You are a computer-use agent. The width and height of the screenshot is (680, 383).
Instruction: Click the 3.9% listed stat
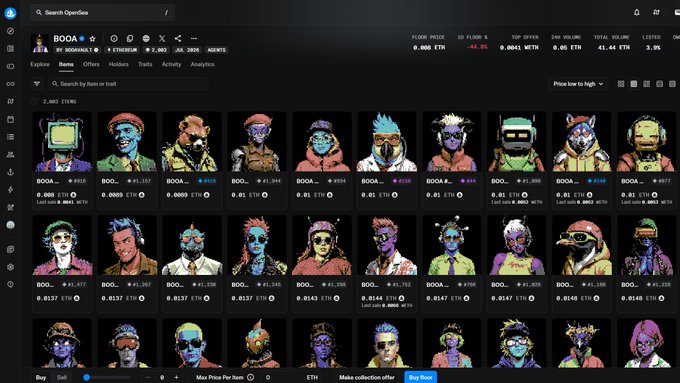point(653,47)
